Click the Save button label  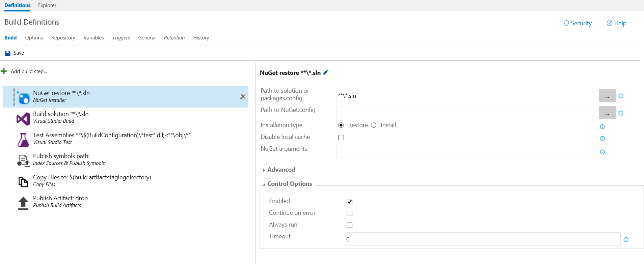click(x=19, y=53)
